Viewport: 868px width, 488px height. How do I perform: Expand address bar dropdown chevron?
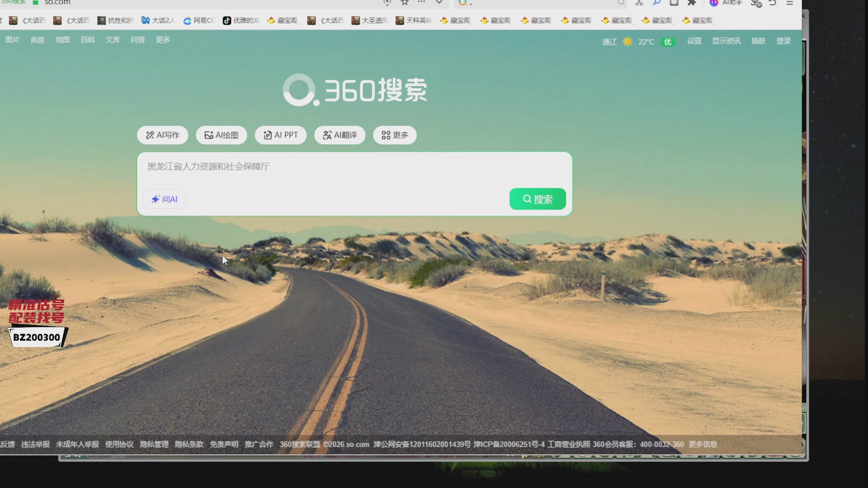pyautogui.click(x=439, y=2)
